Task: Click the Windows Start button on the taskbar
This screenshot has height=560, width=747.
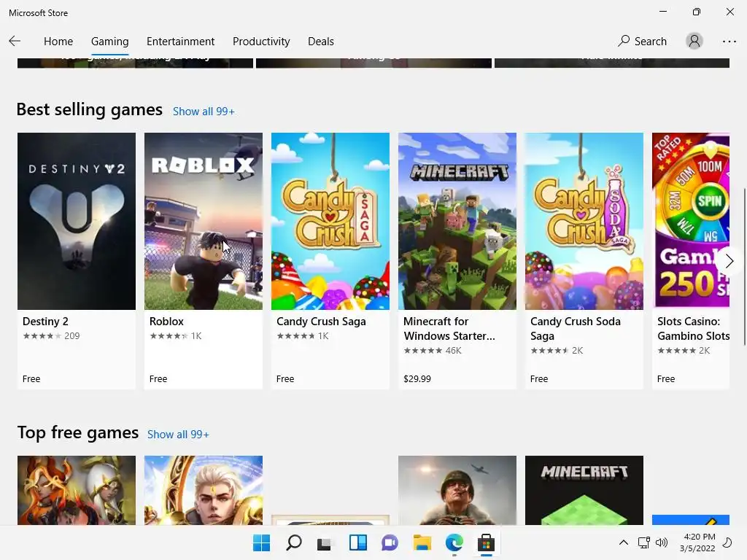Action: point(261,542)
